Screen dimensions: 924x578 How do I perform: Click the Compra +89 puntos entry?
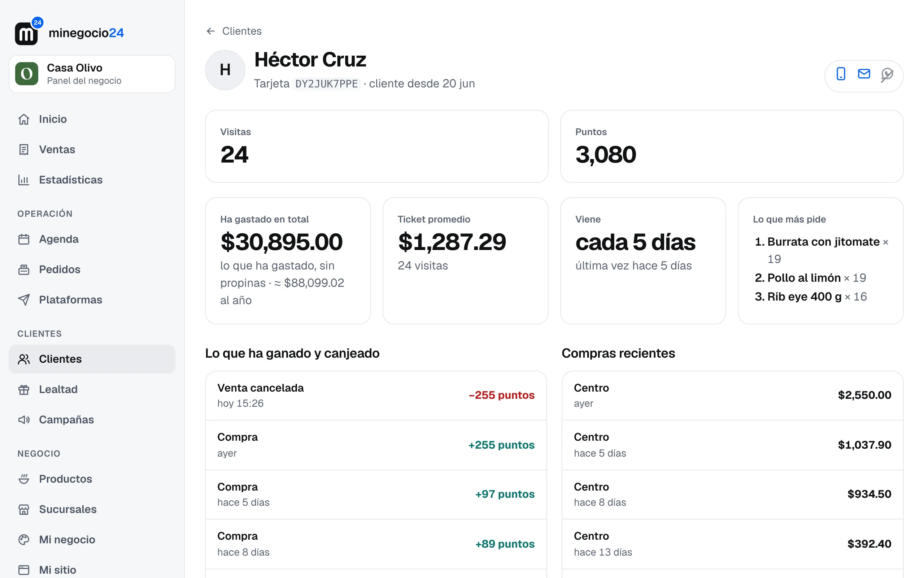(x=376, y=544)
